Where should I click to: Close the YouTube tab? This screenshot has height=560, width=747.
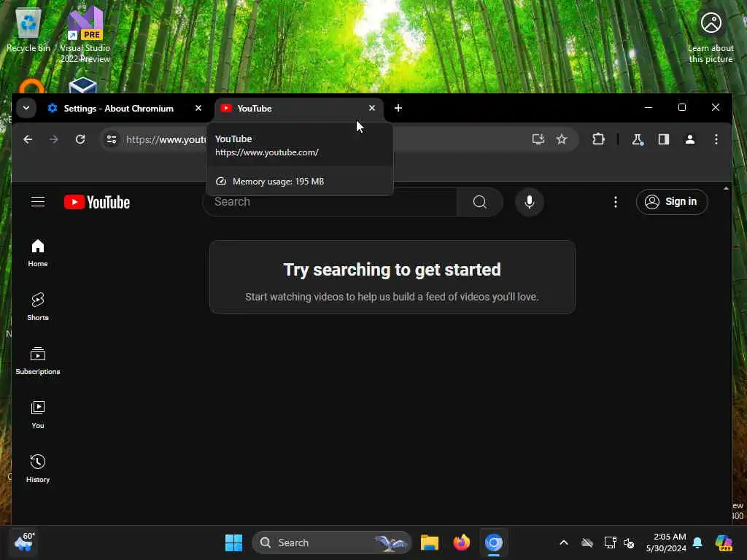(x=371, y=108)
